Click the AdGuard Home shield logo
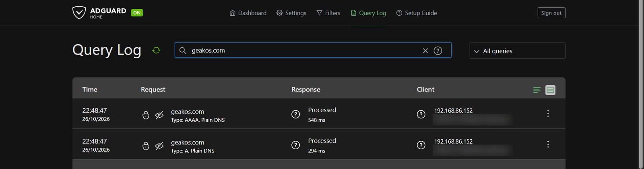This screenshot has width=644, height=169. coord(79,13)
